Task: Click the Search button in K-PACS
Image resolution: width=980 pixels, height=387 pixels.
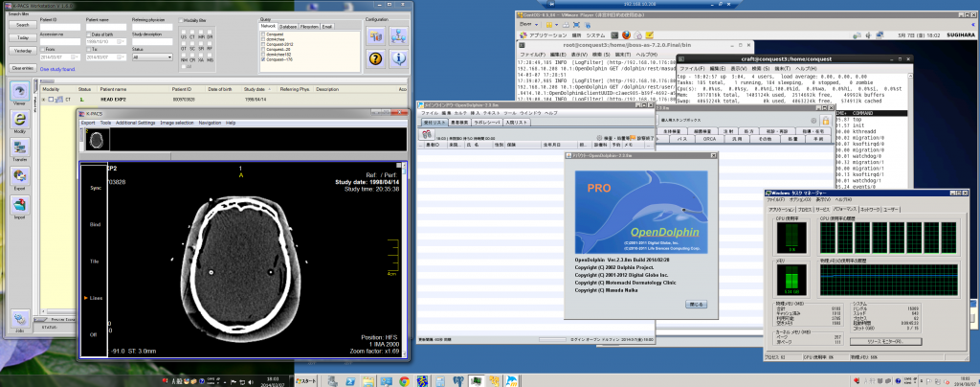Action: click(23, 25)
